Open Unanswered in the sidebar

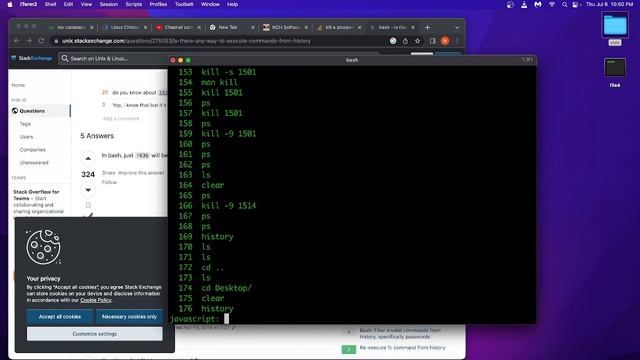click(34, 163)
